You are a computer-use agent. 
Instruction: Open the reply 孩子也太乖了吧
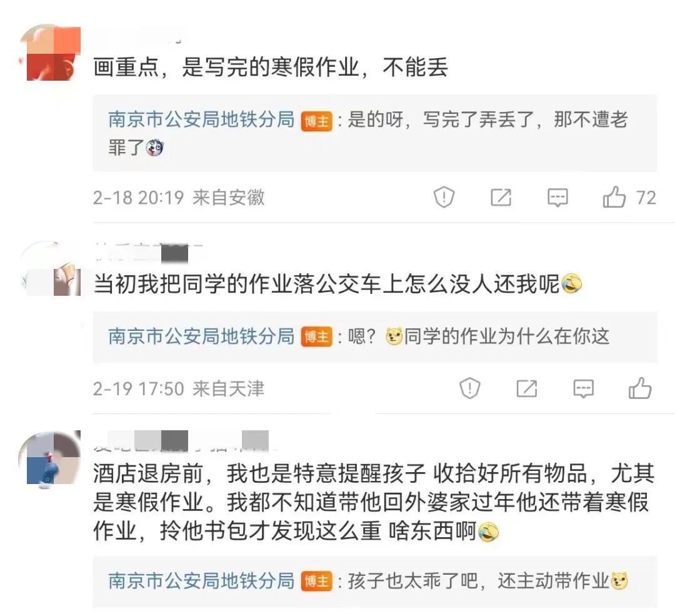coord(375,582)
